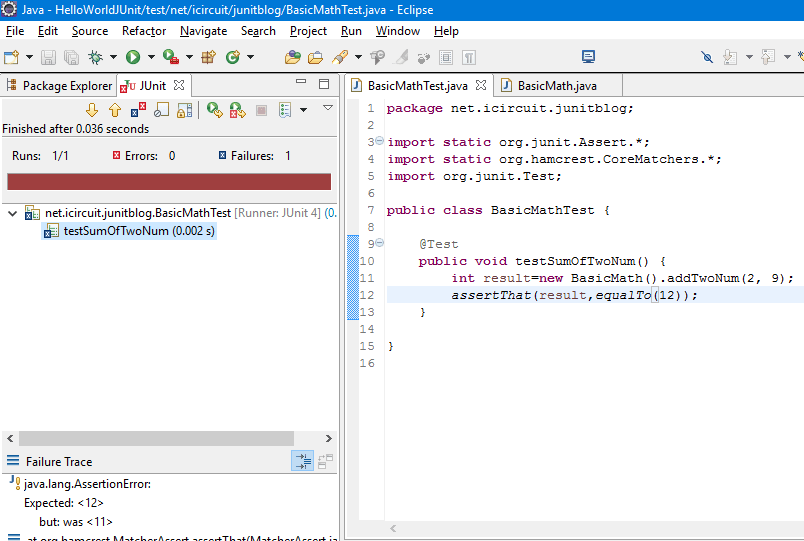This screenshot has width=804, height=541.
Task: Click the monitor icon in toolbar
Action: [x=588, y=56]
